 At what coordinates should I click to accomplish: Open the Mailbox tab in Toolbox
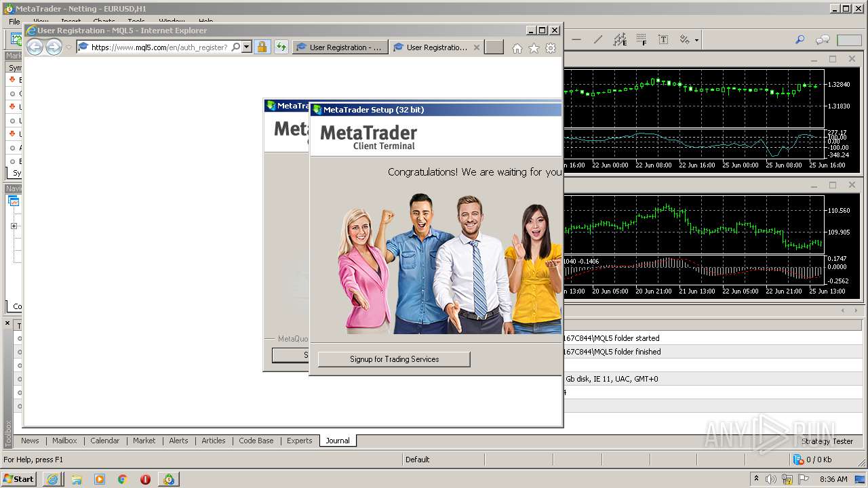point(65,441)
